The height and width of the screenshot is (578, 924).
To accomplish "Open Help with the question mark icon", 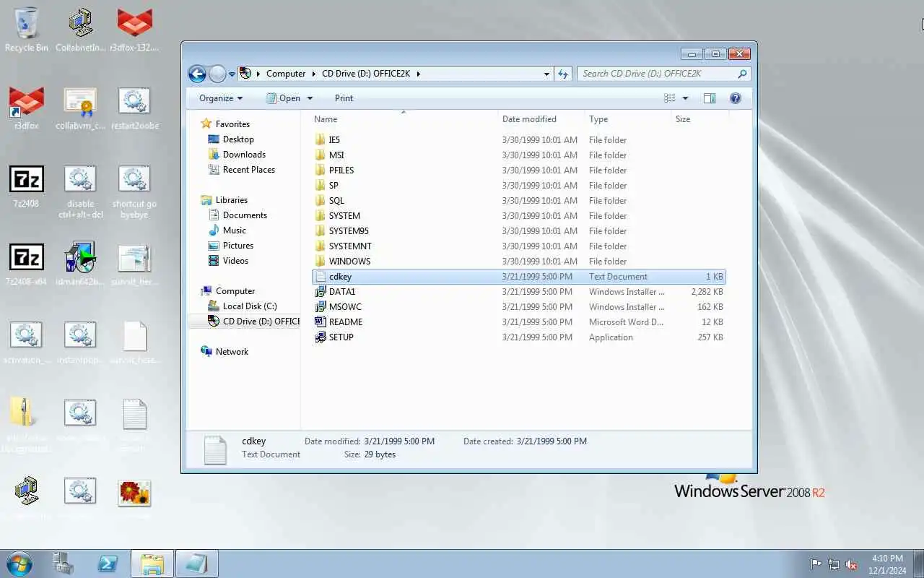I will point(736,98).
